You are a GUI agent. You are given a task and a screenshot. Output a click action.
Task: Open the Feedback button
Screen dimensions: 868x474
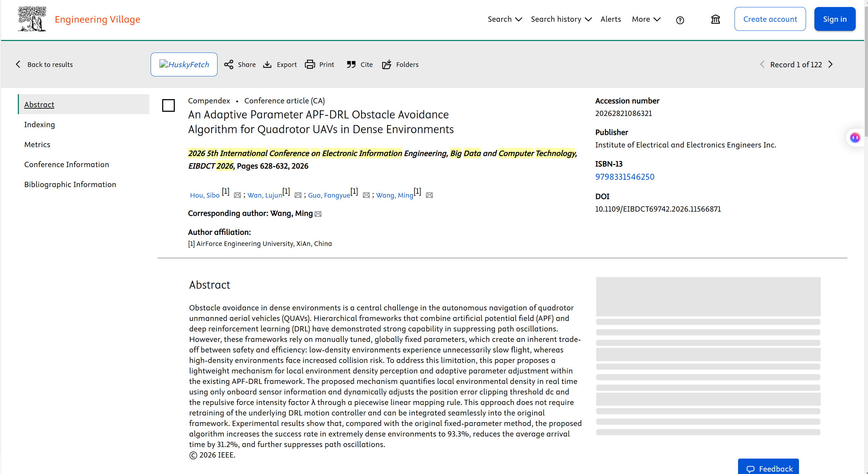(769, 467)
